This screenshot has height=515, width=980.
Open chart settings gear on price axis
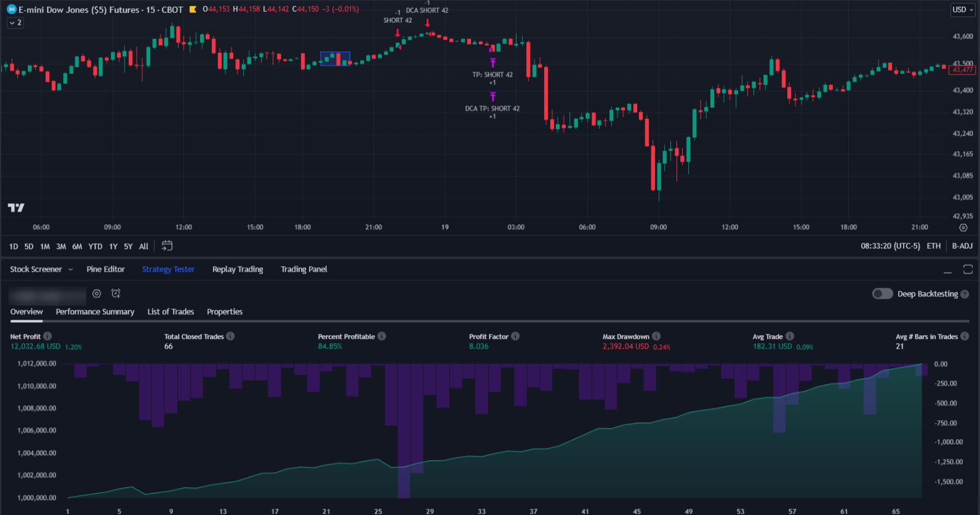coord(963,227)
